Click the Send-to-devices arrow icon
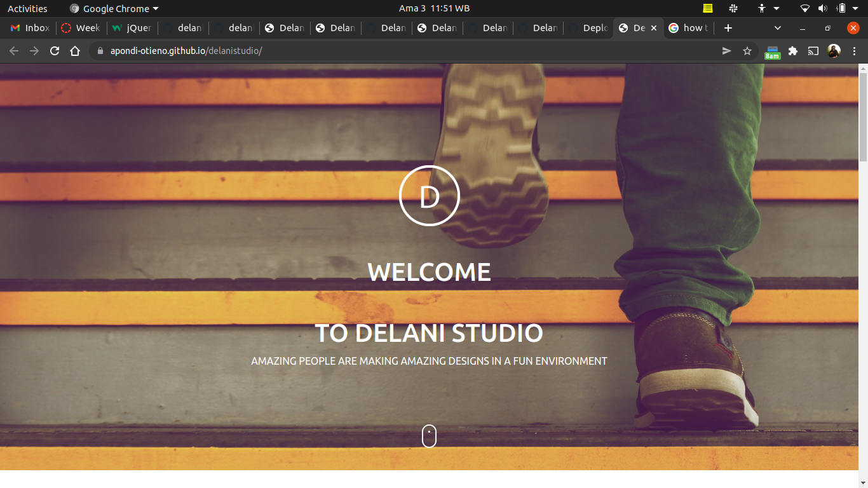 coord(726,51)
